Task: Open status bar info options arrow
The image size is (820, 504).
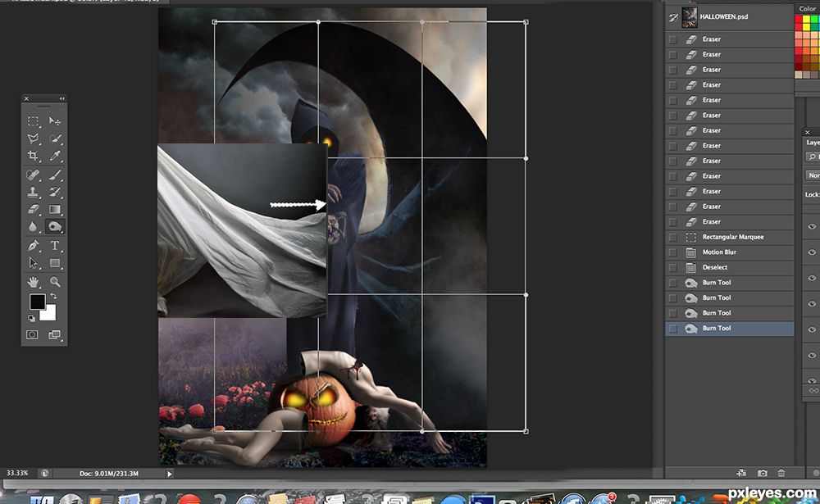Action: [x=169, y=474]
